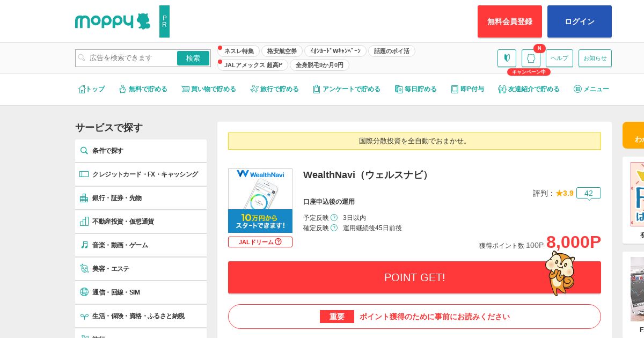Click the house icon beside トップ
The image size is (644, 338).
coord(82,89)
